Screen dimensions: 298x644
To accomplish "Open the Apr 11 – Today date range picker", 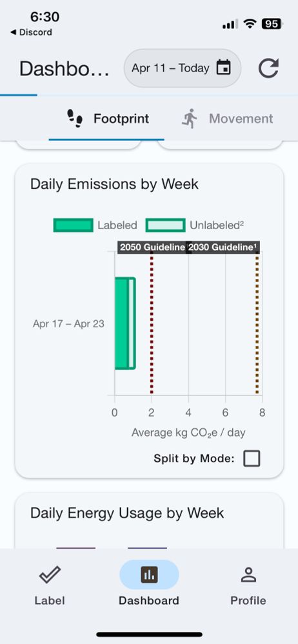I will (x=183, y=68).
